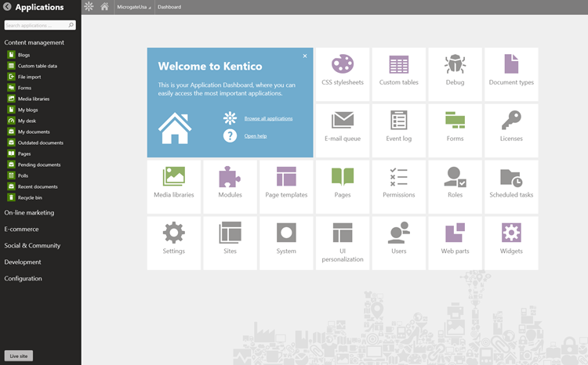Open the E-mail queue tile
The height and width of the screenshot is (365, 588).
tap(343, 130)
